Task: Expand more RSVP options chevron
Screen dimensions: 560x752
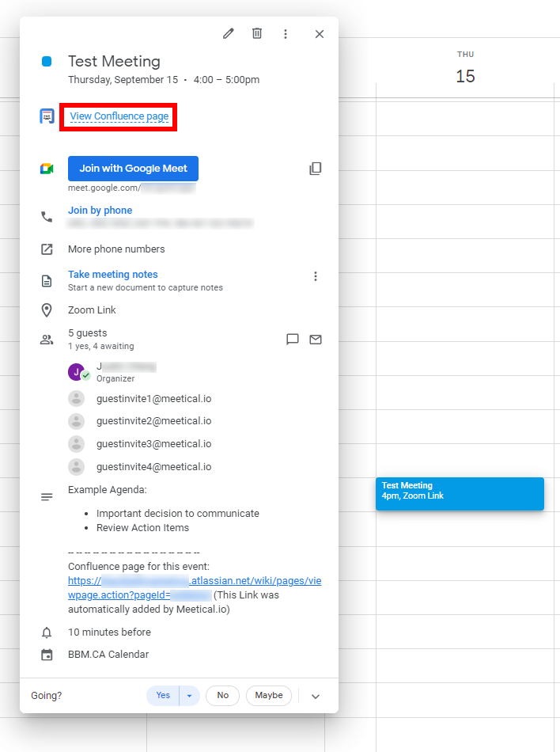Action: coord(316,697)
